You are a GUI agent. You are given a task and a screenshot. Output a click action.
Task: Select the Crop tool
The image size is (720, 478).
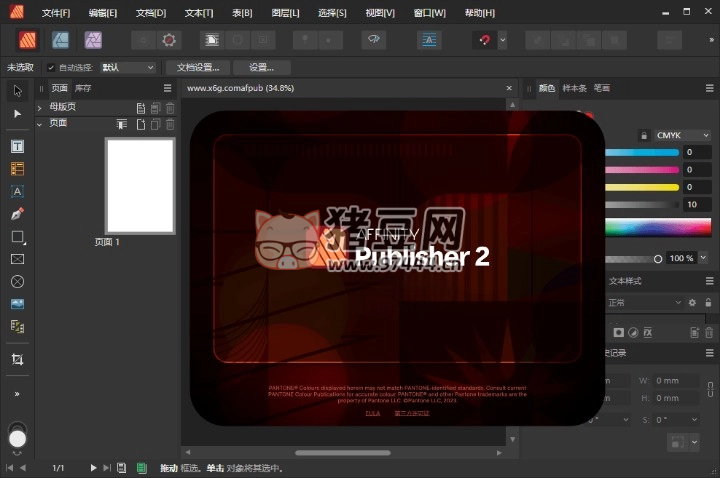click(17, 359)
